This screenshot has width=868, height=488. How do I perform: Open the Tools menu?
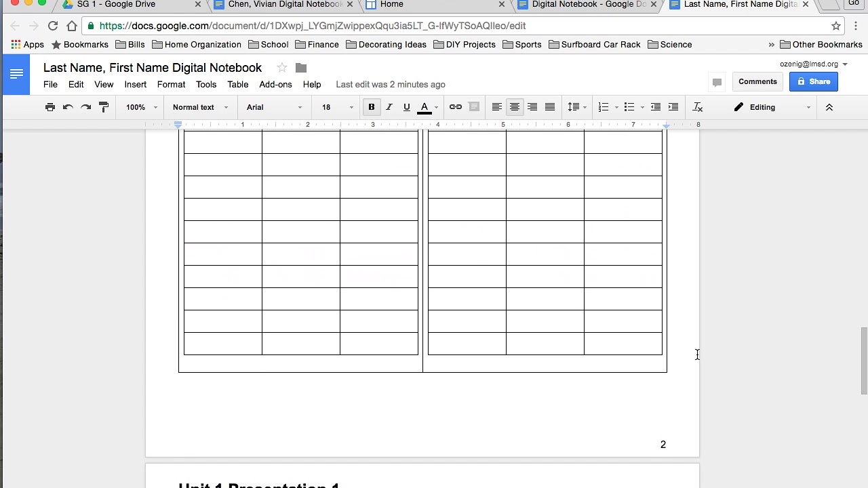[x=206, y=85]
